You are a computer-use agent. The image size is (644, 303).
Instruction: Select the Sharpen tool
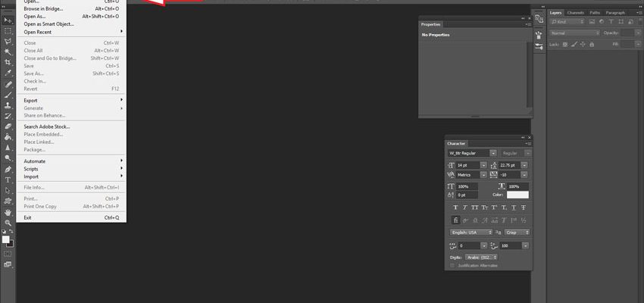coord(8,148)
